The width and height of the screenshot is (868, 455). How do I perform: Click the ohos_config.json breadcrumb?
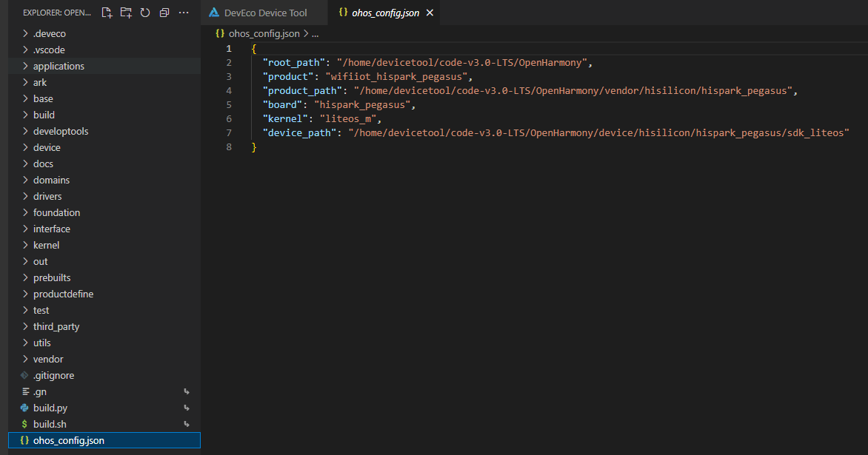click(264, 34)
